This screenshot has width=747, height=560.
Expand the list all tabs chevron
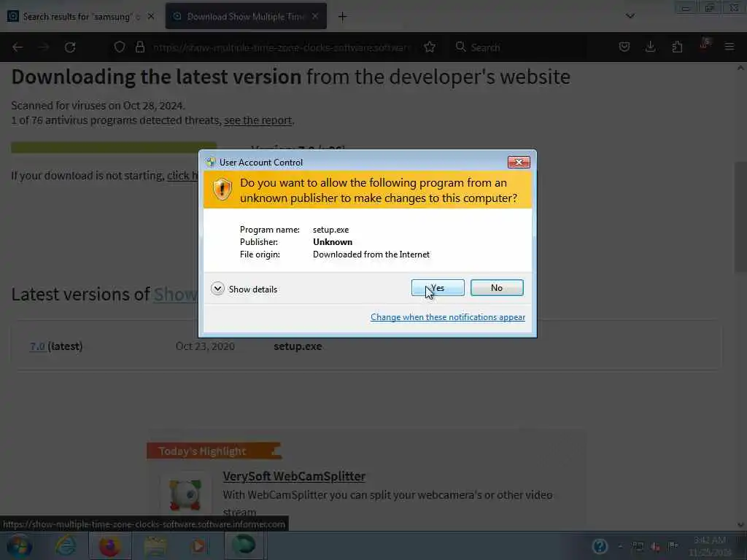pos(630,16)
